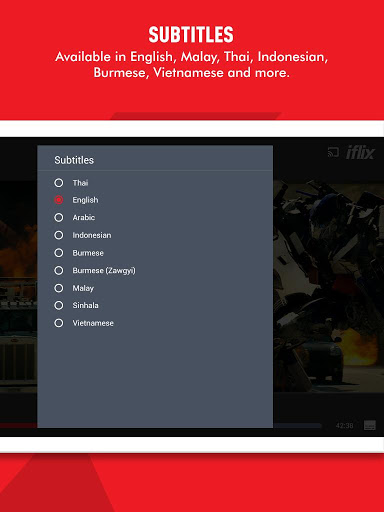Screen dimensions: 384x512
Task: Select the Thai subtitle radio button
Action: [x=59, y=183]
